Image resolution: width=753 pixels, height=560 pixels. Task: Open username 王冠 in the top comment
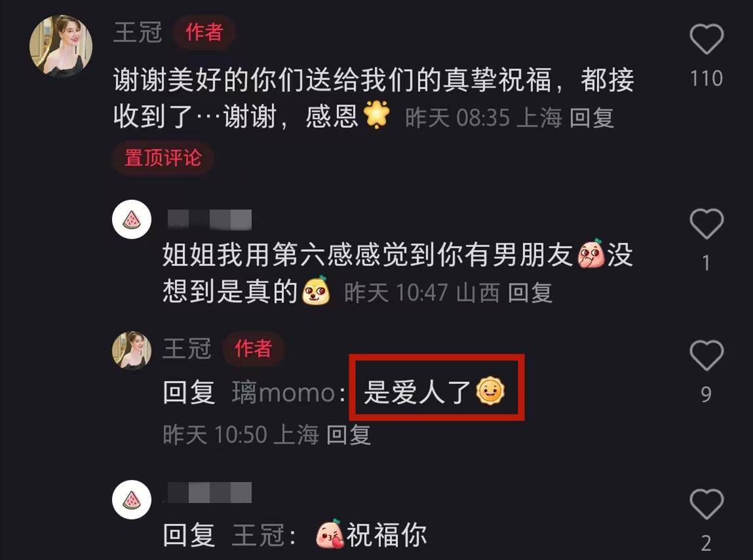click(138, 33)
